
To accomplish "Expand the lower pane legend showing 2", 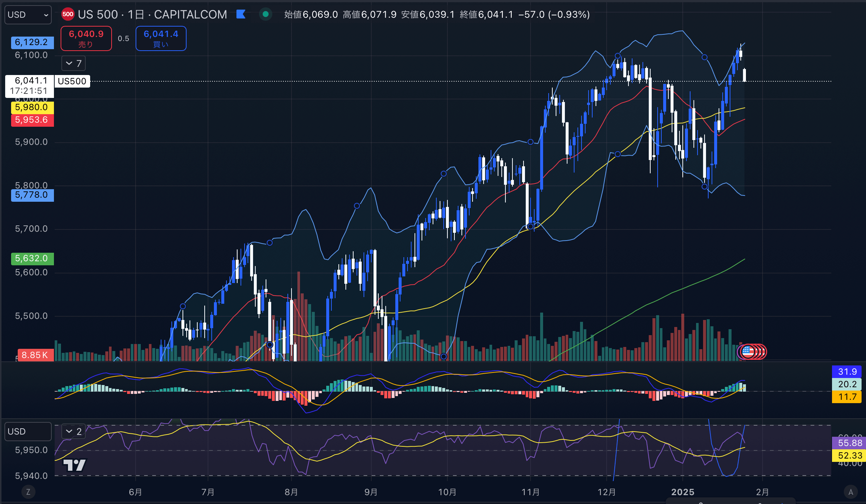I will point(74,431).
